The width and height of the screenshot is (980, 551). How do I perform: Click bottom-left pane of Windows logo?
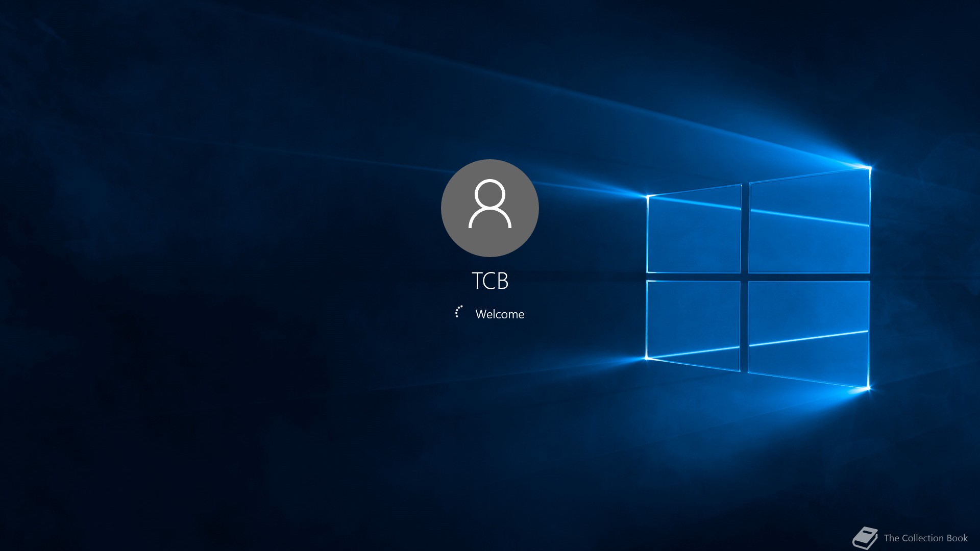693,322
